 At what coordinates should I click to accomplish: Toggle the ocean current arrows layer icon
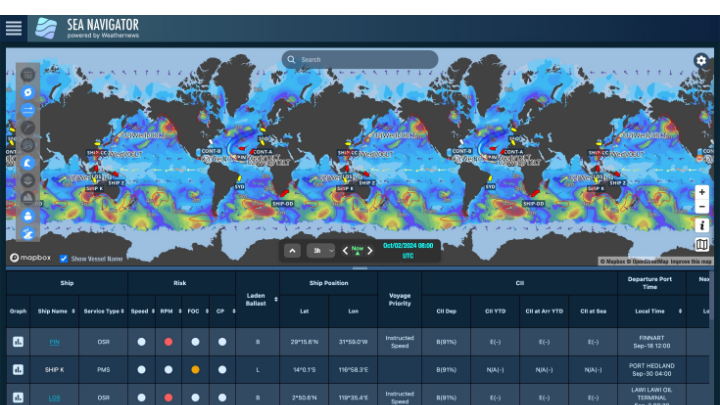[28, 110]
